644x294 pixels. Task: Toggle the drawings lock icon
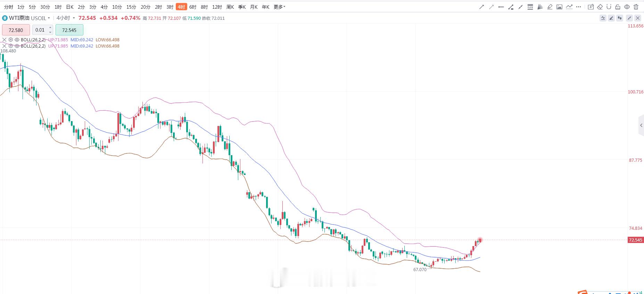pyautogui.click(x=618, y=7)
